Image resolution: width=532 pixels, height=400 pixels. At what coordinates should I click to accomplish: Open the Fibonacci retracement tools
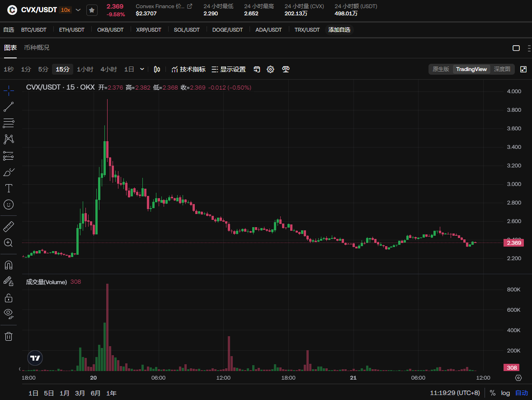pyautogui.click(x=9, y=123)
